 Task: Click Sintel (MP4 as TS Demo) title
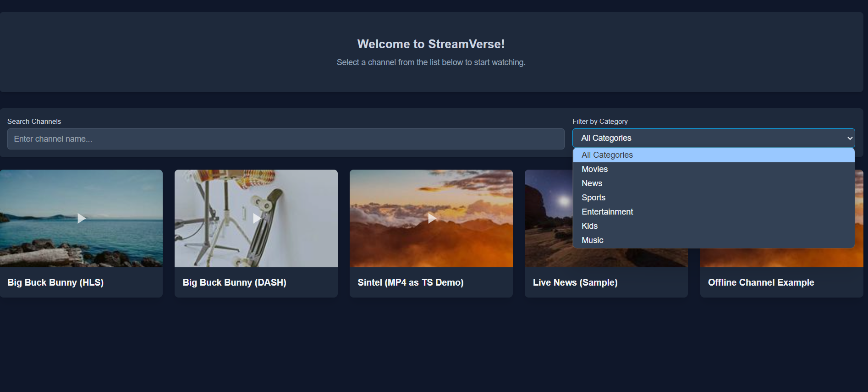click(410, 282)
